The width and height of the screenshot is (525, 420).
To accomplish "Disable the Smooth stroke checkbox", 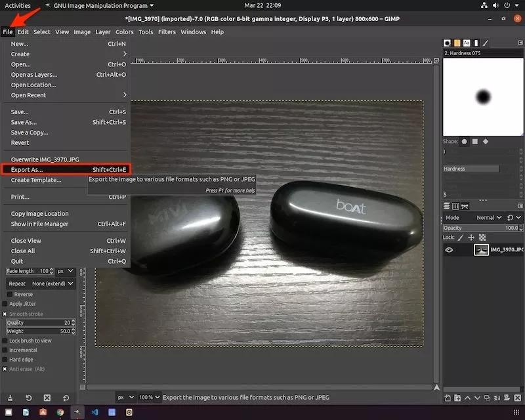I will coord(5,314).
